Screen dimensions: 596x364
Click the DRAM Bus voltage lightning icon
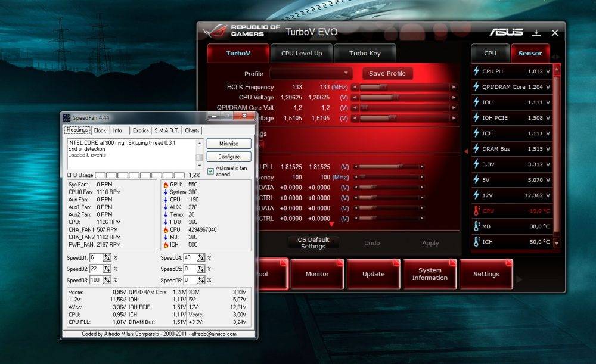tap(476, 148)
